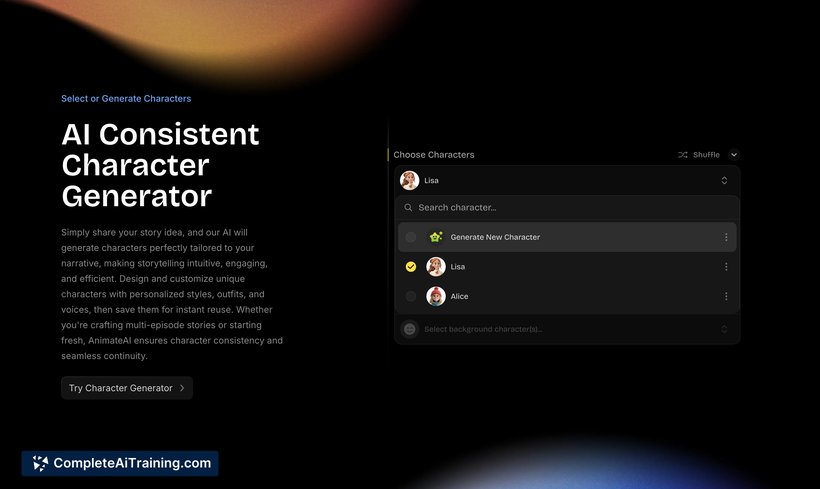Select the Alice list entry
820x489 pixels.
pos(567,297)
